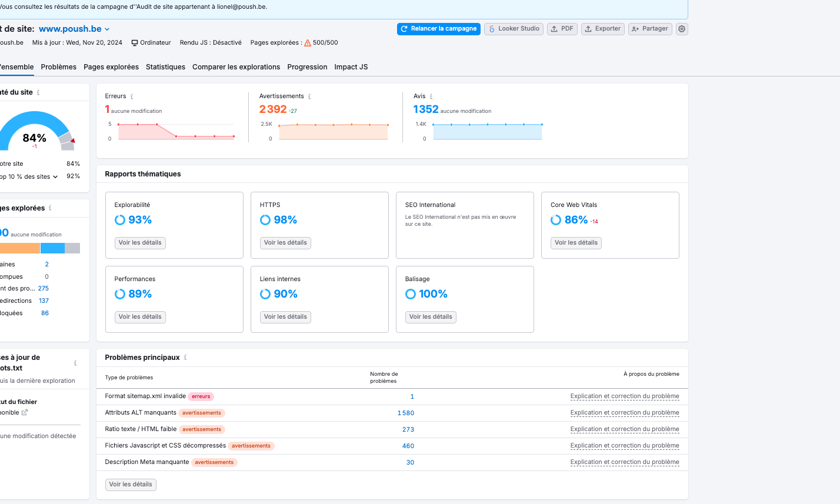Open the settings gear icon
This screenshot has width=840, height=504.
[x=682, y=29]
